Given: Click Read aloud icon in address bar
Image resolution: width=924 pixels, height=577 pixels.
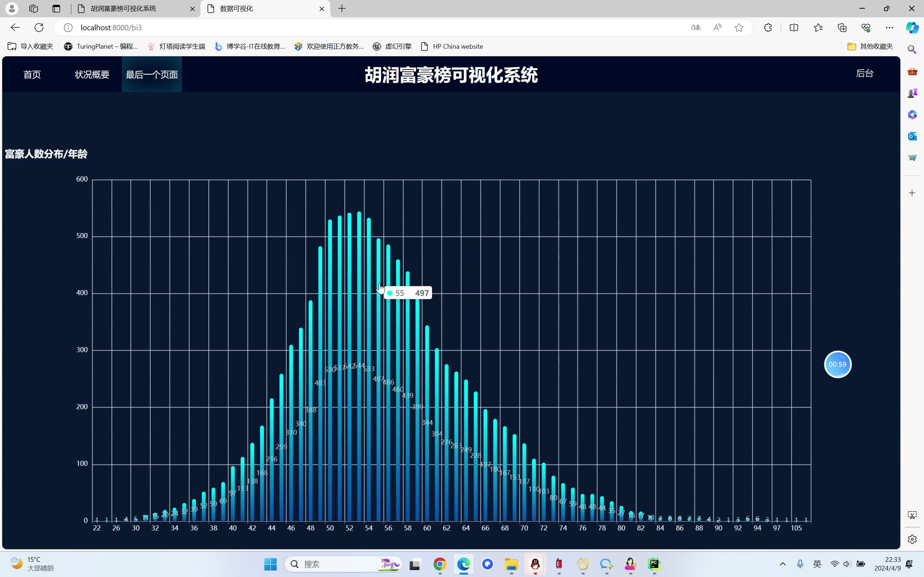Looking at the screenshot, I should [x=718, y=27].
